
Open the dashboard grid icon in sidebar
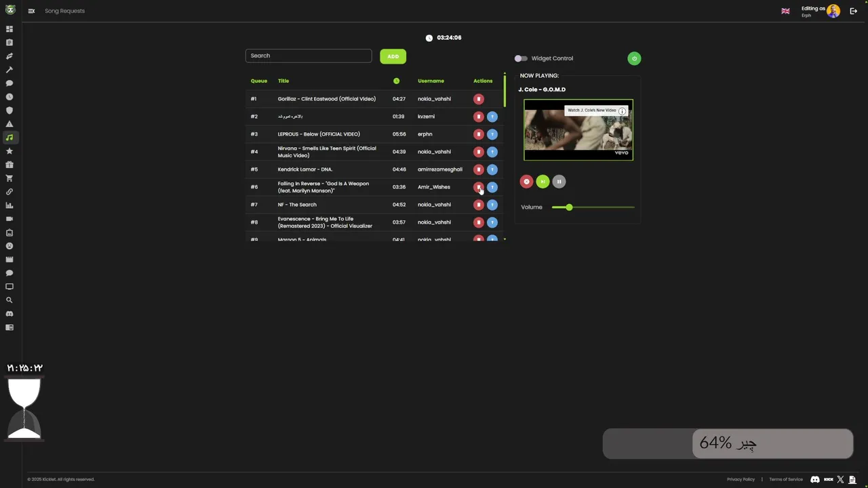(x=9, y=29)
